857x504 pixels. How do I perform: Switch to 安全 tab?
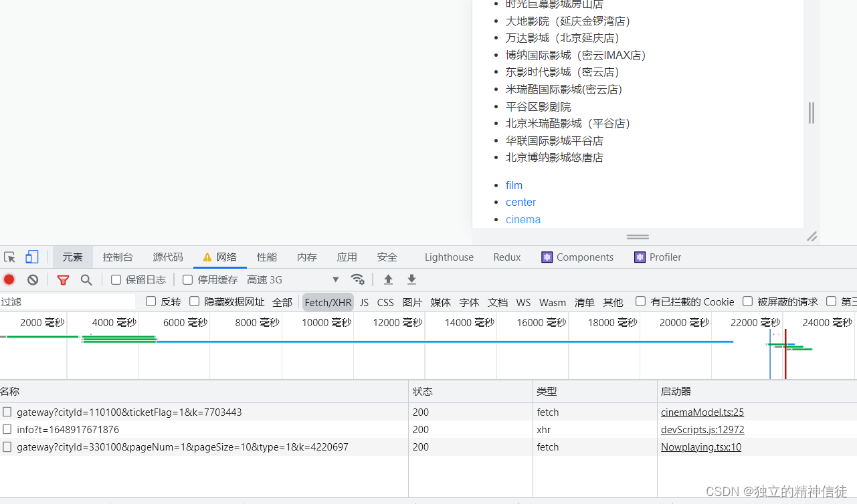pos(387,257)
